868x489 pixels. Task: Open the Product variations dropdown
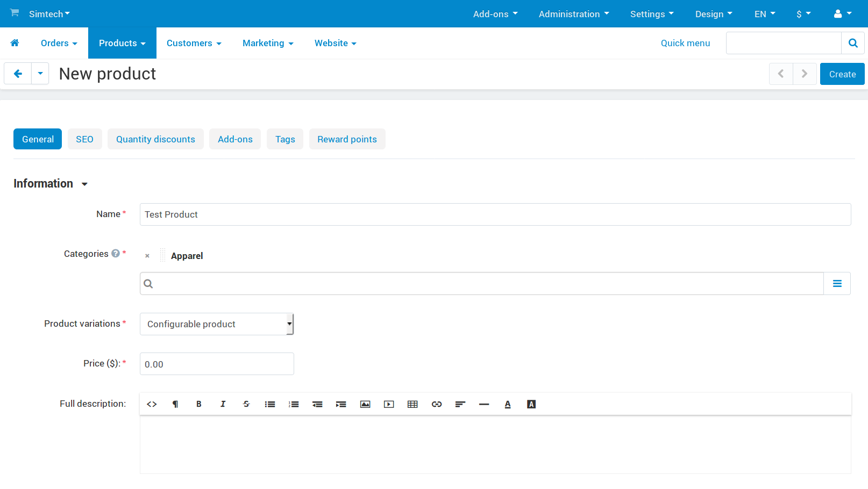click(x=217, y=324)
